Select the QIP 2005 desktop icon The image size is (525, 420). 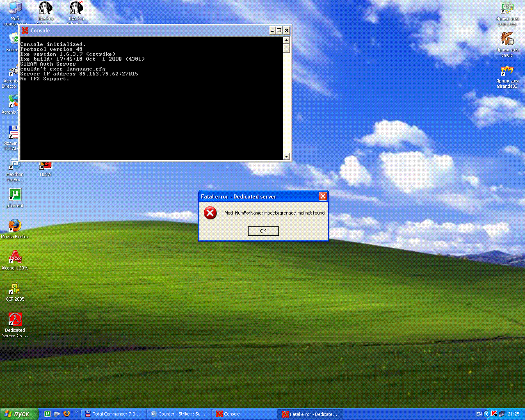coord(15,291)
